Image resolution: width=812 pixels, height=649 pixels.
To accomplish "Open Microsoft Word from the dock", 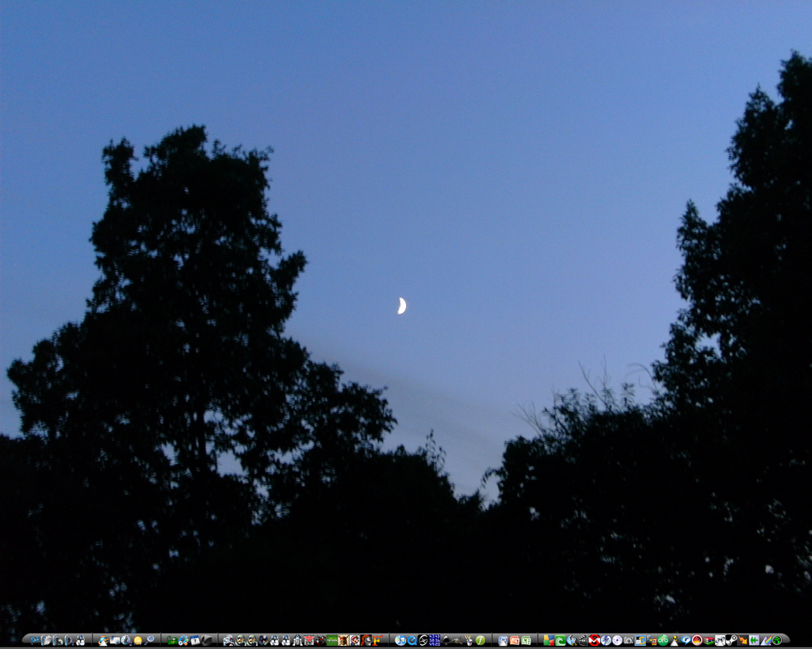I will click(x=503, y=641).
